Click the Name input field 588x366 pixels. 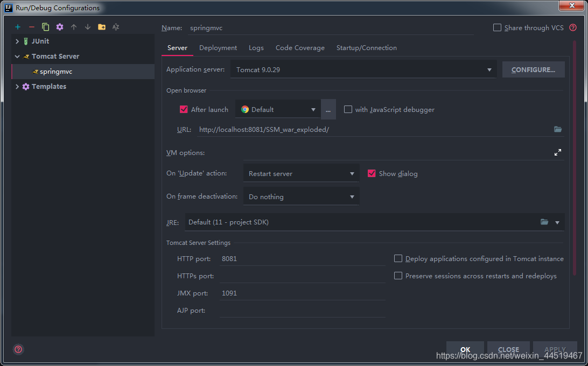[331, 28]
